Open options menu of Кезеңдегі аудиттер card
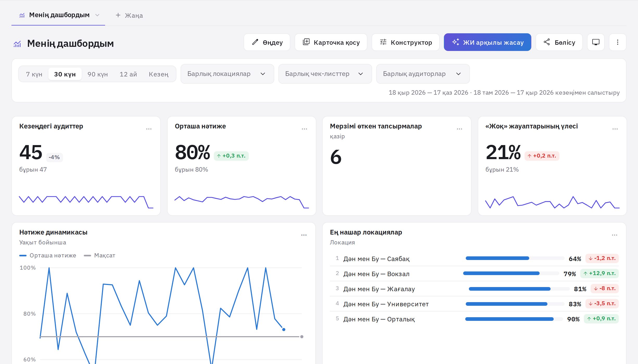The height and width of the screenshot is (364, 638). click(x=149, y=129)
